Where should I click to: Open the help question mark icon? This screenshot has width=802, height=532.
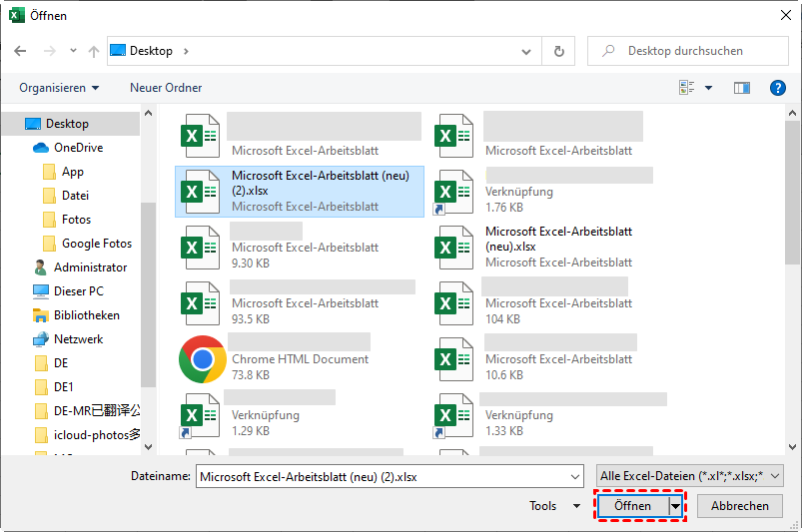778,88
